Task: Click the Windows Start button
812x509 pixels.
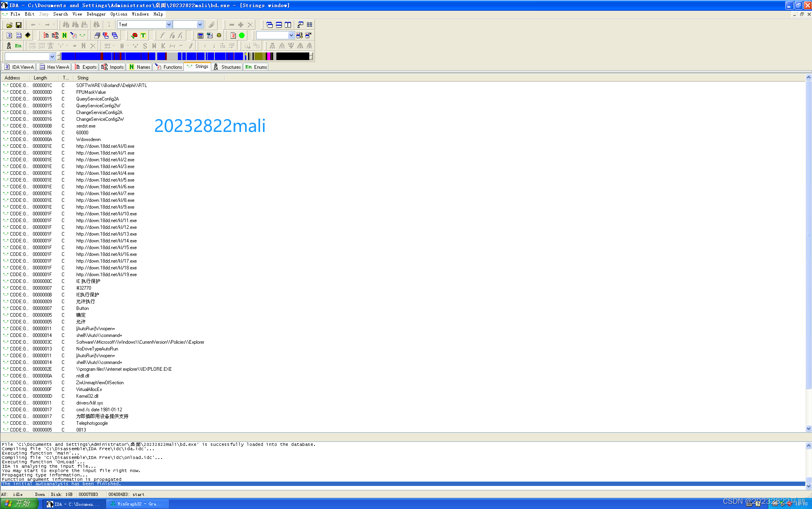Action: point(19,503)
